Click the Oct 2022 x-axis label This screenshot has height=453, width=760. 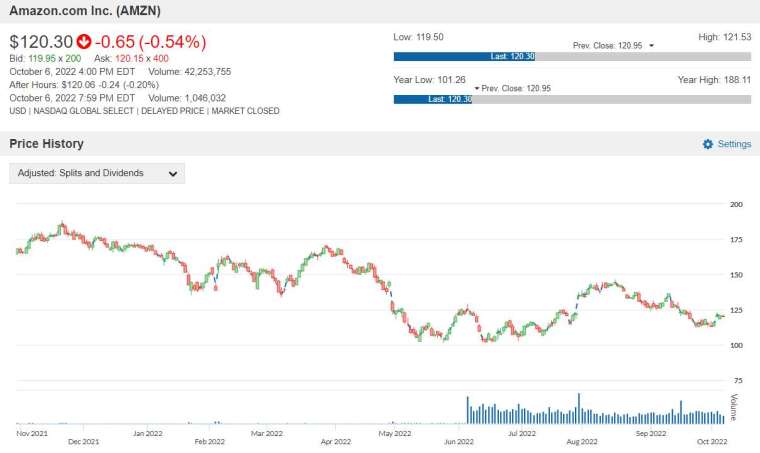click(712, 441)
